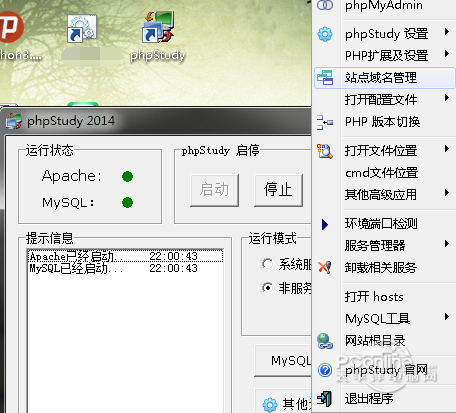Expand the PHP扩展及设置 submenu arrow
Screen dimensions: 456x413
coord(447,54)
